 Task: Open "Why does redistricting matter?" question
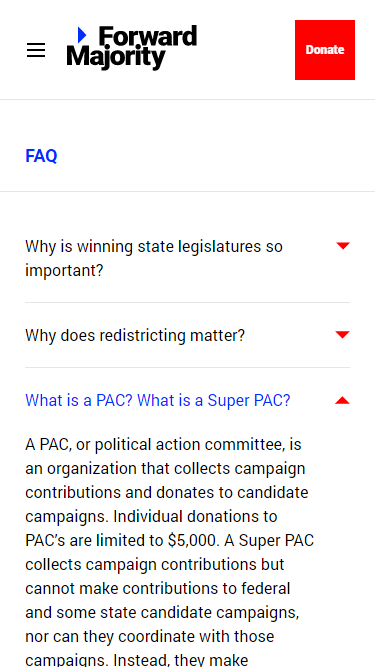(x=135, y=335)
